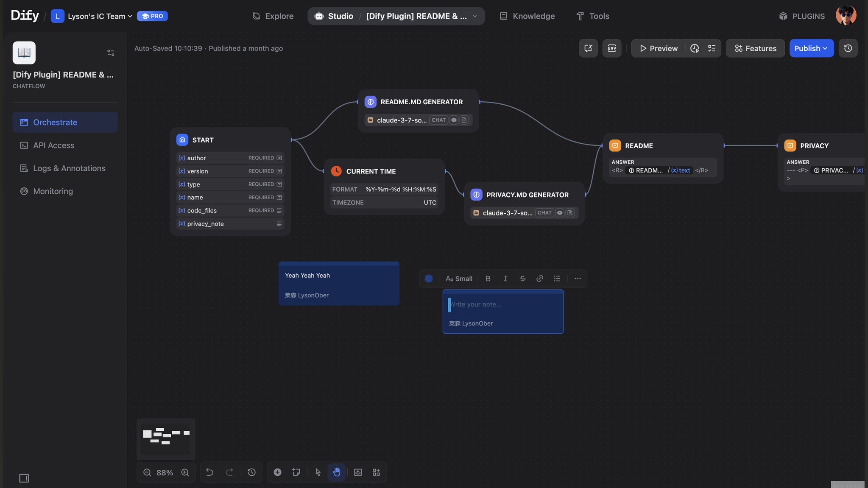Image resolution: width=868 pixels, height=488 pixels.
Task: Open Logs & Annotations
Action: click(x=65, y=168)
